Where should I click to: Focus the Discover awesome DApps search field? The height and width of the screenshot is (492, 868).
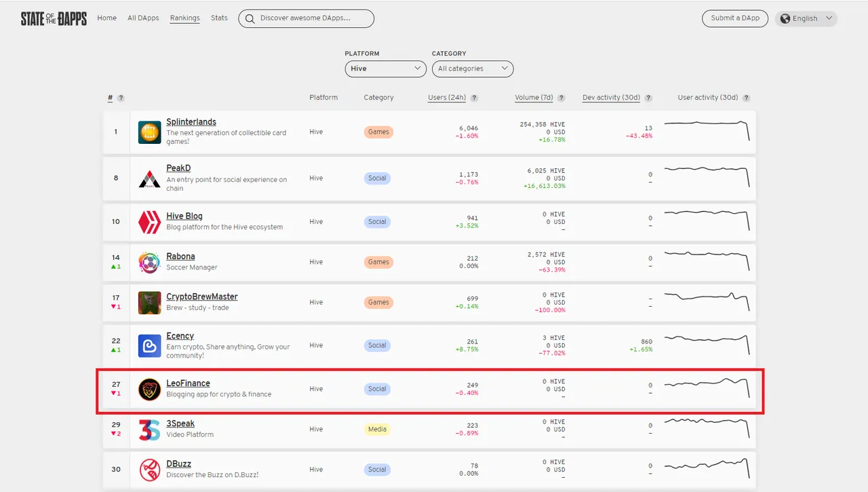click(306, 19)
